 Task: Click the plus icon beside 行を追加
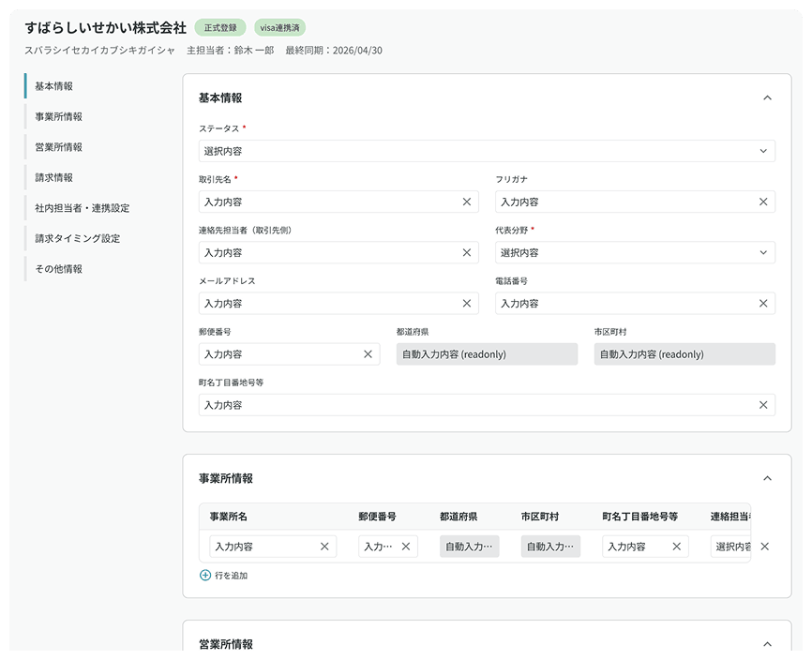coord(205,575)
